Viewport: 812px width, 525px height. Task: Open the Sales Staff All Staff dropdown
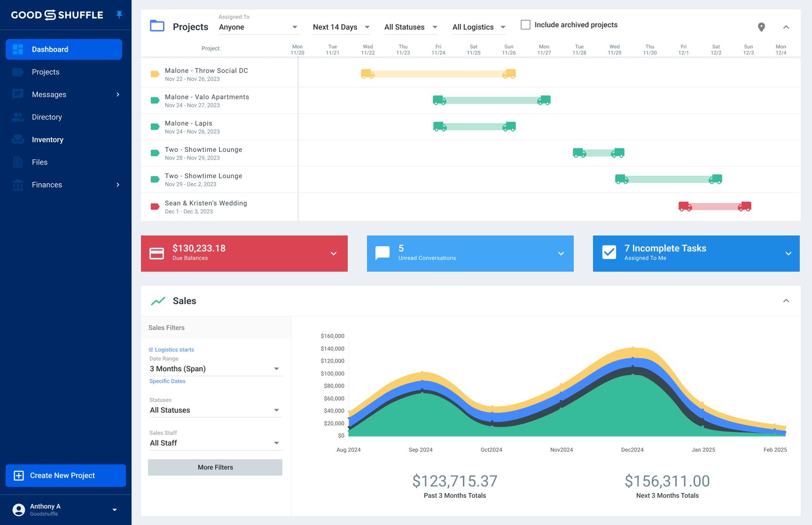215,442
